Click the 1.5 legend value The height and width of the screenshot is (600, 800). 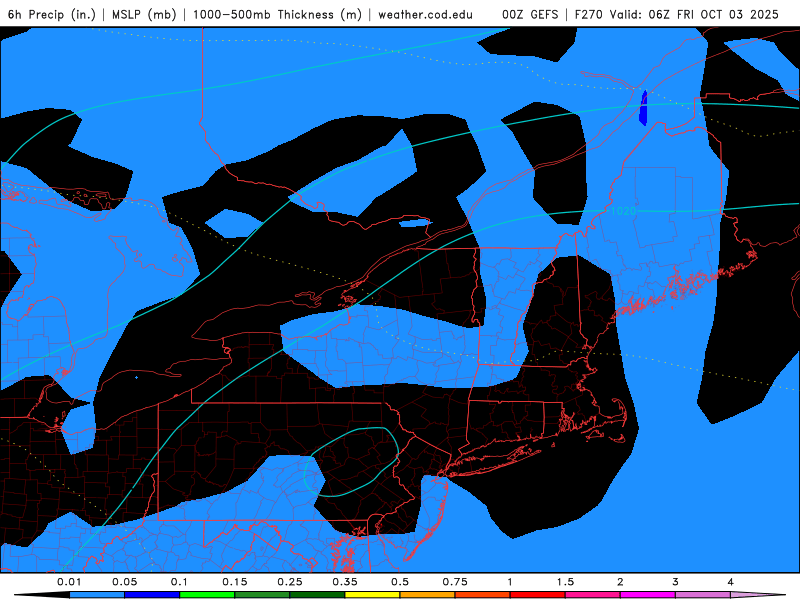(x=565, y=582)
